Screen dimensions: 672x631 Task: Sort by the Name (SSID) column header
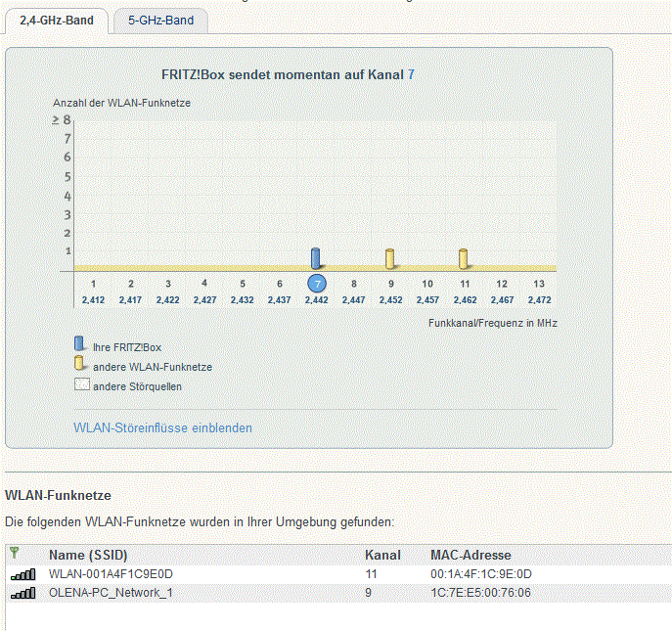[x=88, y=555]
